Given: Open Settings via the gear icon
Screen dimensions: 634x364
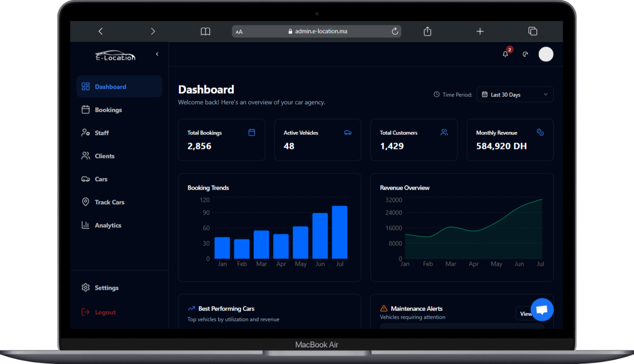Looking at the screenshot, I should coord(86,287).
